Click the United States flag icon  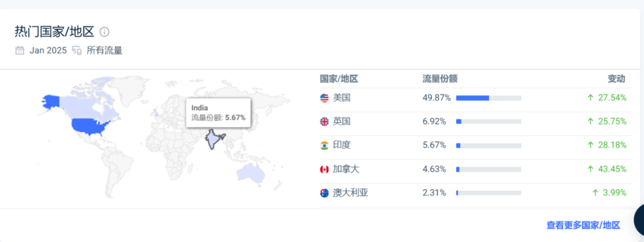[324, 98]
